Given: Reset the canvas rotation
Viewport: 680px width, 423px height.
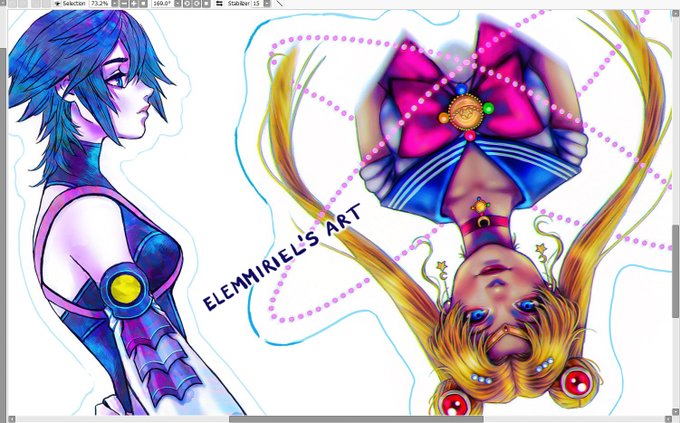Looking at the screenshot, I should click(x=206, y=3).
